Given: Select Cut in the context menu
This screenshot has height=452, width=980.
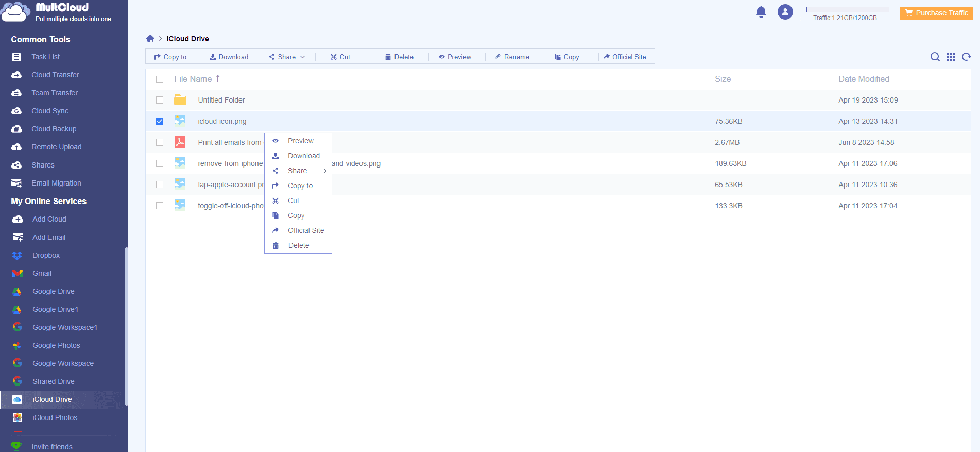Looking at the screenshot, I should 298,200.
